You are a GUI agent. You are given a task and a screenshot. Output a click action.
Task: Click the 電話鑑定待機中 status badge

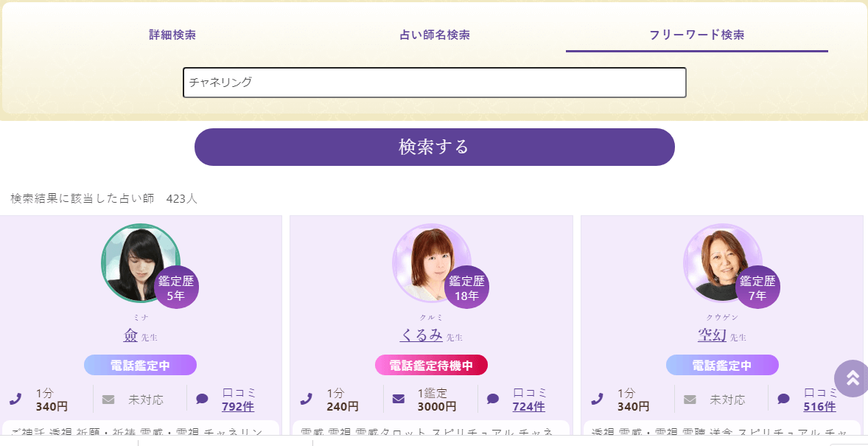pos(431,366)
